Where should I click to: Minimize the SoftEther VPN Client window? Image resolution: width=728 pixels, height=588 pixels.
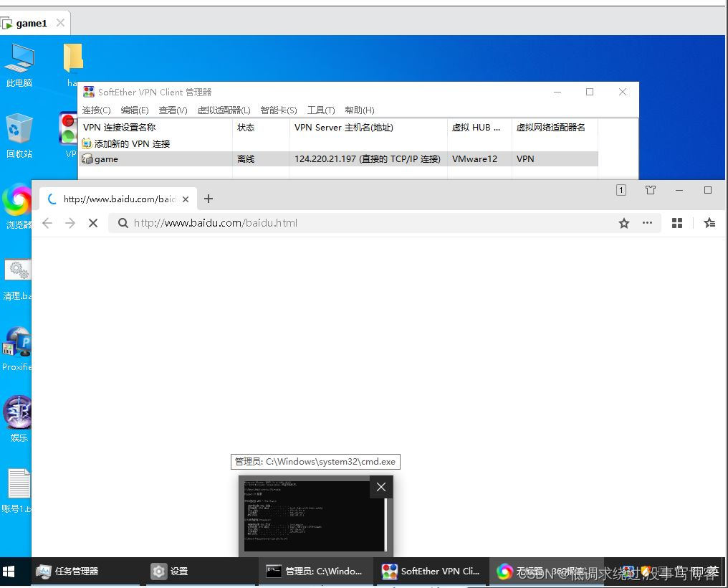click(x=557, y=92)
